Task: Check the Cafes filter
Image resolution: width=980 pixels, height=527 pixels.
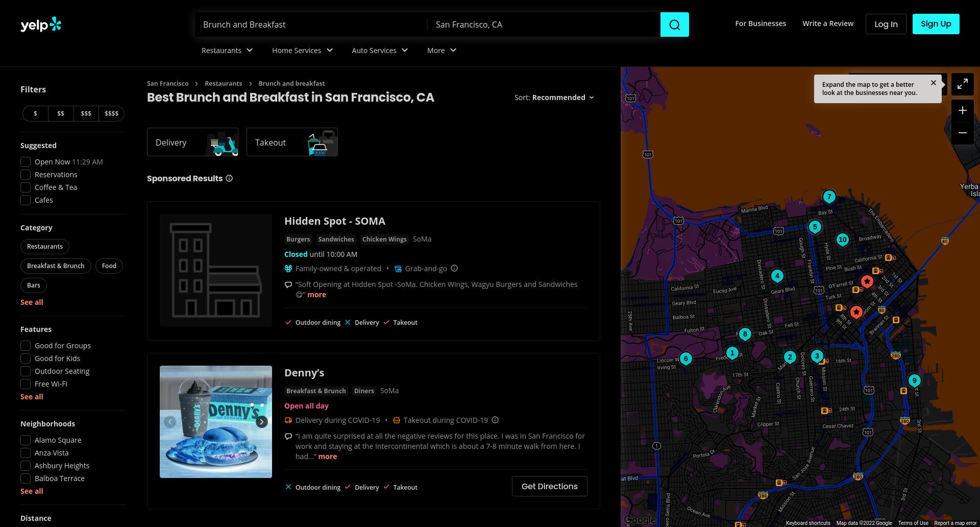Action: pos(26,200)
